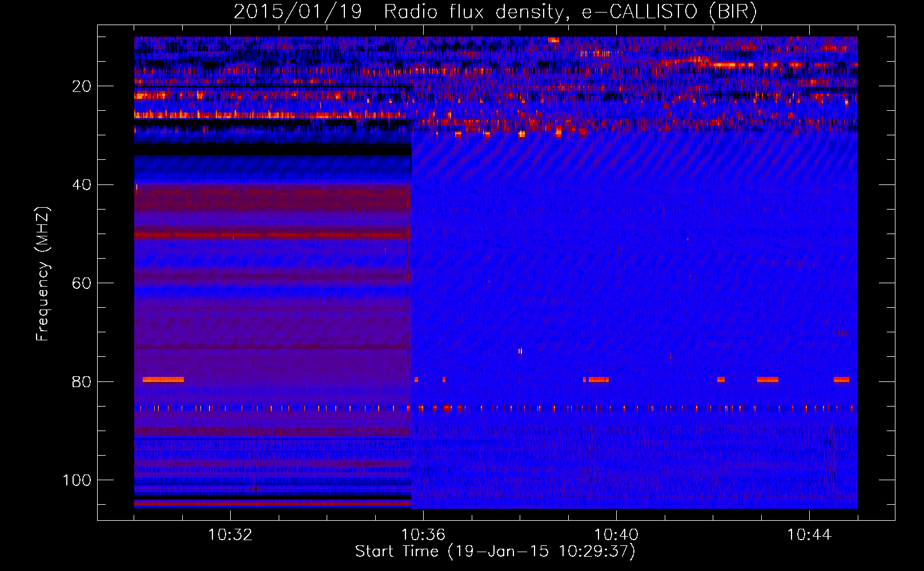Click the 10:40 time tick label
The image size is (924, 571).
(616, 535)
